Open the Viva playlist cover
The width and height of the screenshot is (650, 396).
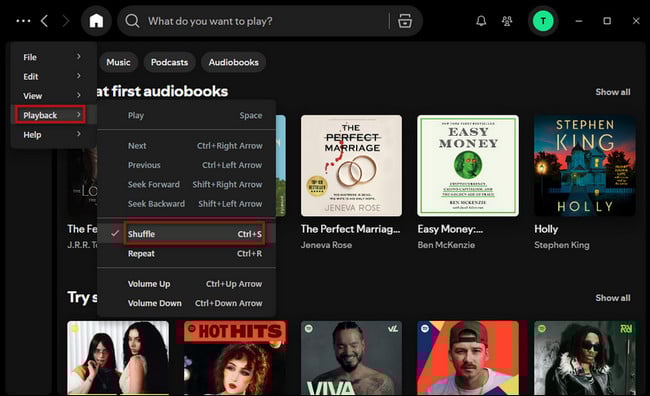351,357
